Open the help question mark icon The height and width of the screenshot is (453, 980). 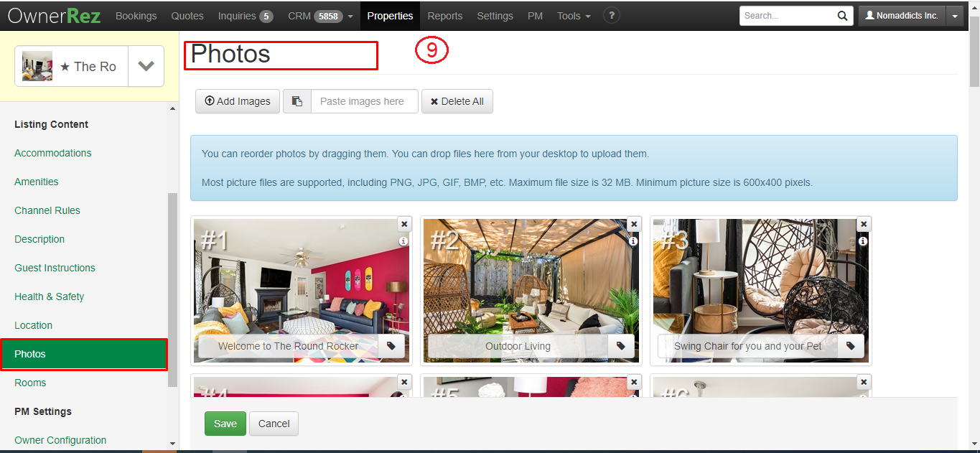pyautogui.click(x=611, y=15)
